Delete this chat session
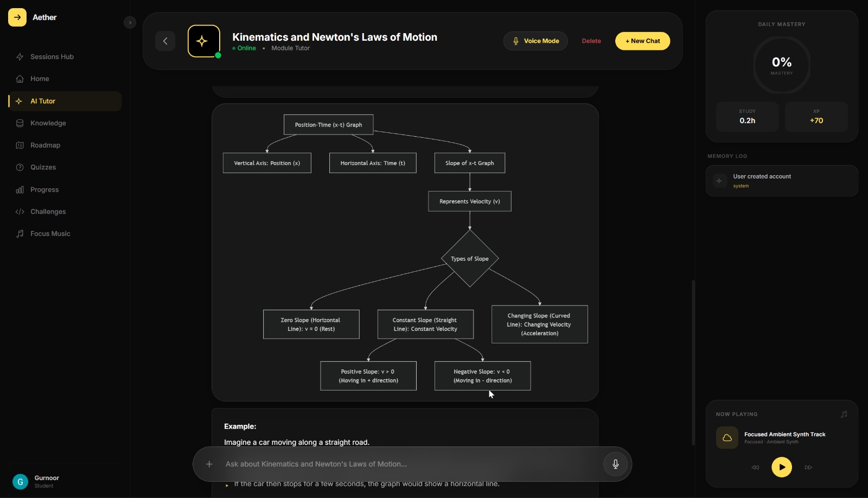Viewport: 868px width, 498px height. tap(591, 41)
